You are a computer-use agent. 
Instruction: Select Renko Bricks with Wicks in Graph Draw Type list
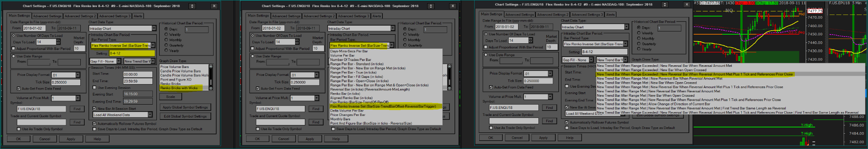coord(184,88)
